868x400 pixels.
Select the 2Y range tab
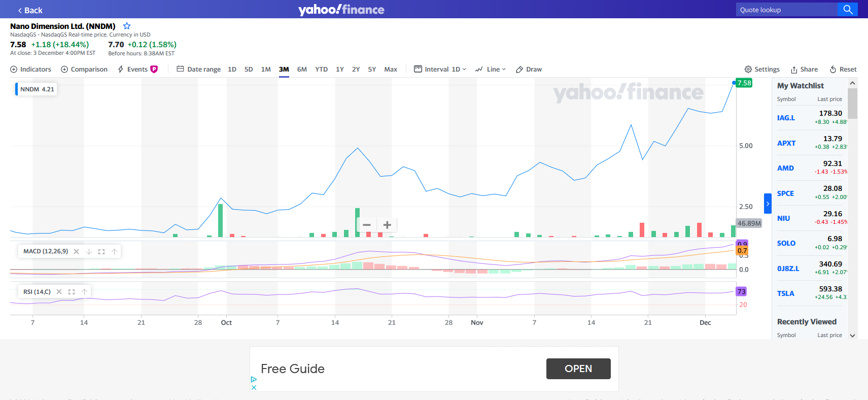(x=356, y=69)
